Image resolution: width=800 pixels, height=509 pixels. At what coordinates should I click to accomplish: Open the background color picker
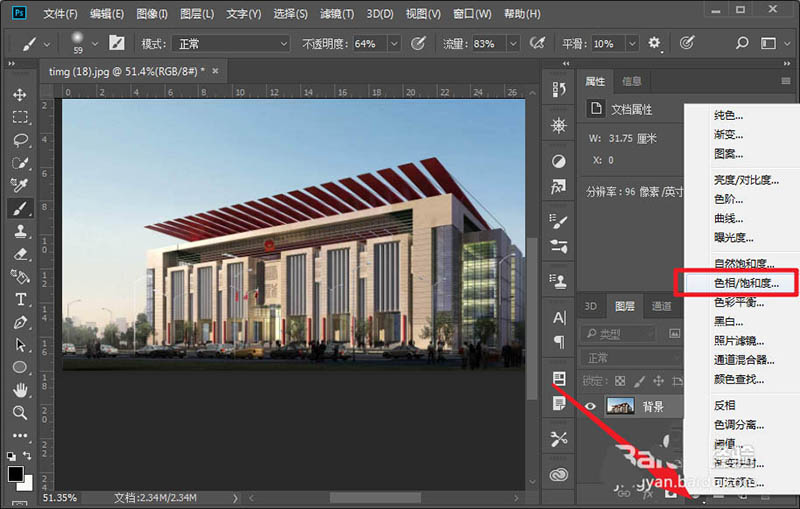[x=28, y=485]
